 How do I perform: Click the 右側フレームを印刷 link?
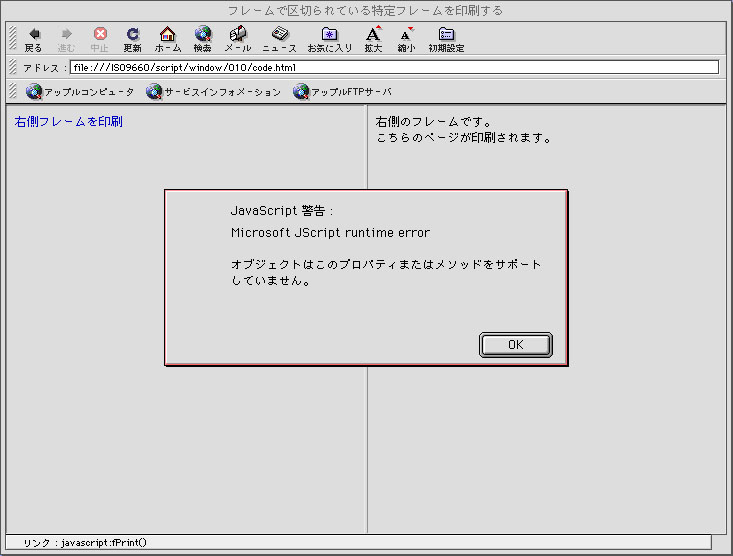click(69, 122)
